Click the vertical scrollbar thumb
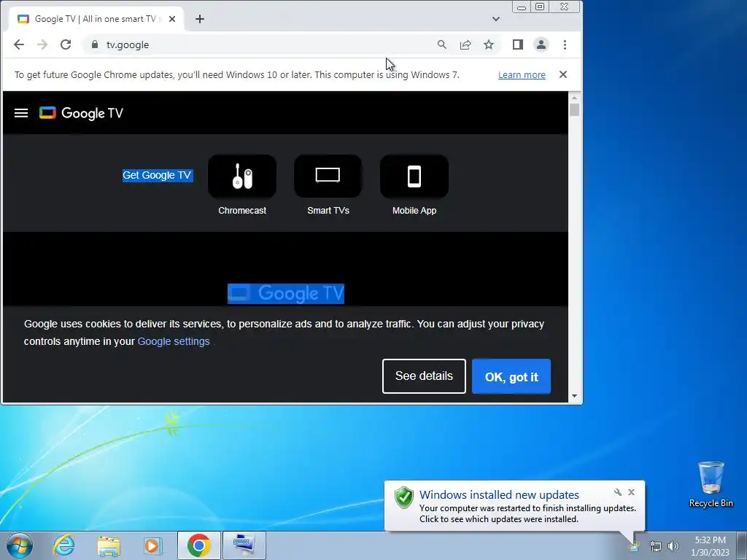 tap(575, 109)
